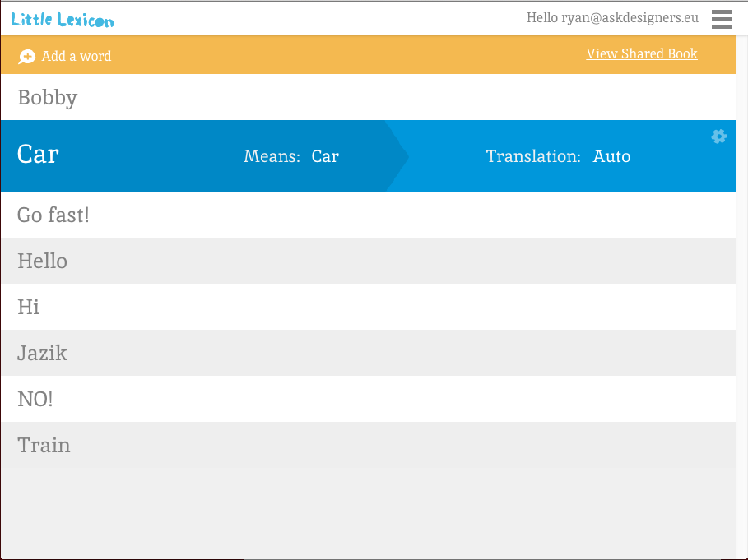Image resolution: width=748 pixels, height=560 pixels.
Task: Select the Bobby word row
Action: (368, 97)
